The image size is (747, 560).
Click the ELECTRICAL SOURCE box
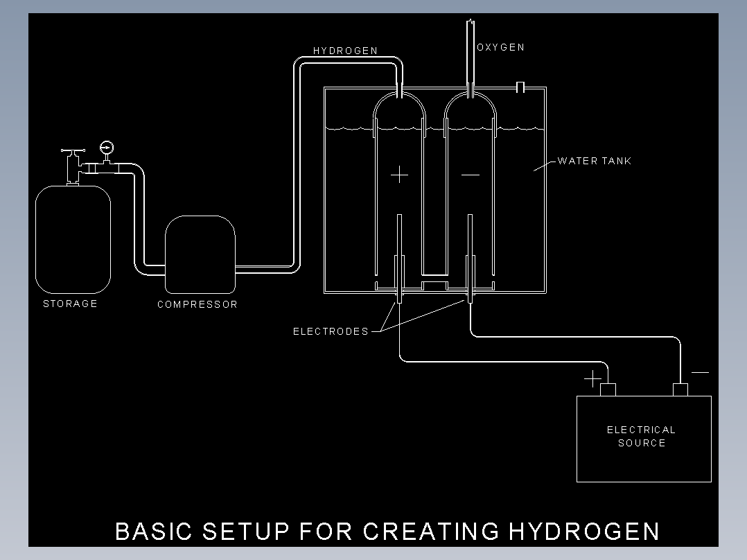644,439
